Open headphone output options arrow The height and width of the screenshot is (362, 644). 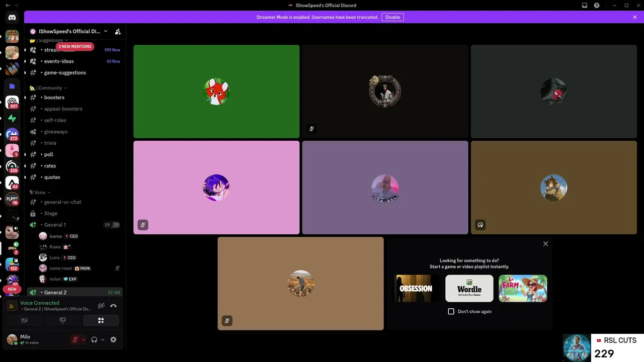click(x=103, y=340)
